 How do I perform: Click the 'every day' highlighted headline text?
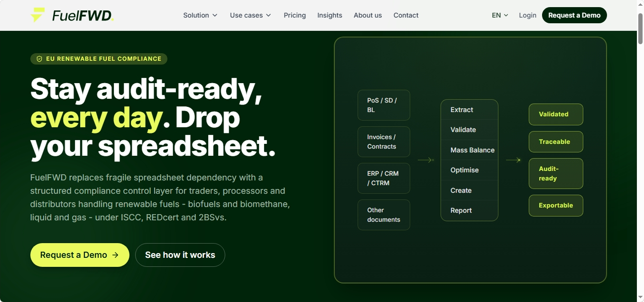[x=97, y=118]
